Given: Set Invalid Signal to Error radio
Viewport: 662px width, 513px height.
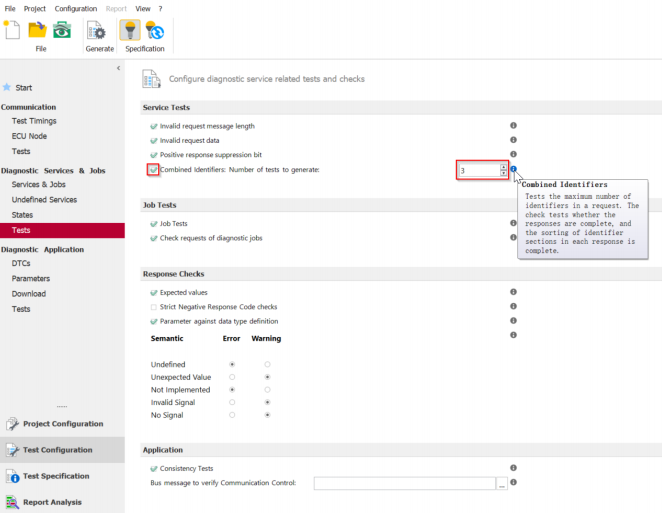Looking at the screenshot, I should tap(232, 402).
